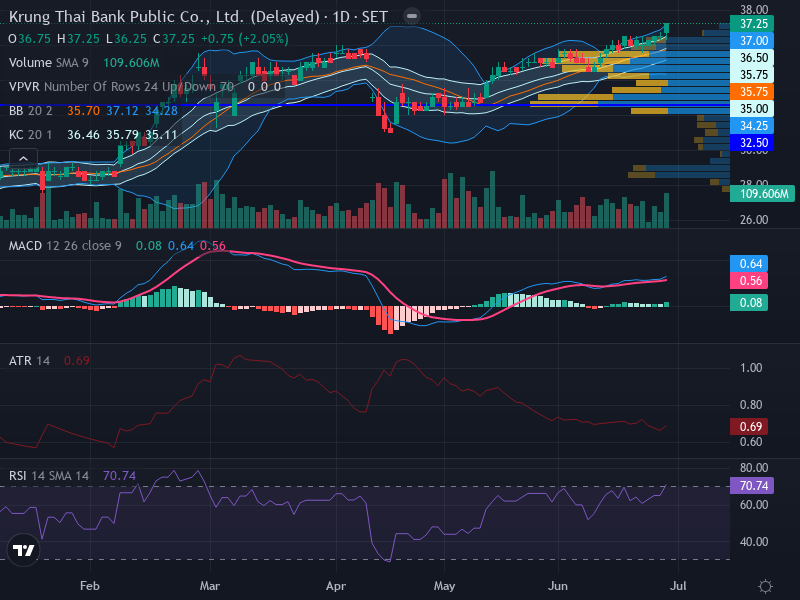This screenshot has width=800, height=600.
Task: Click the ATR 0.69 axis label
Action: pyautogui.click(x=749, y=427)
